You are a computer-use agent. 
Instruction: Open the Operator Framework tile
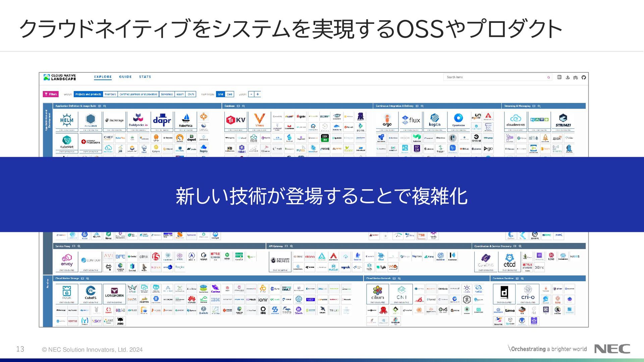tap(91, 143)
